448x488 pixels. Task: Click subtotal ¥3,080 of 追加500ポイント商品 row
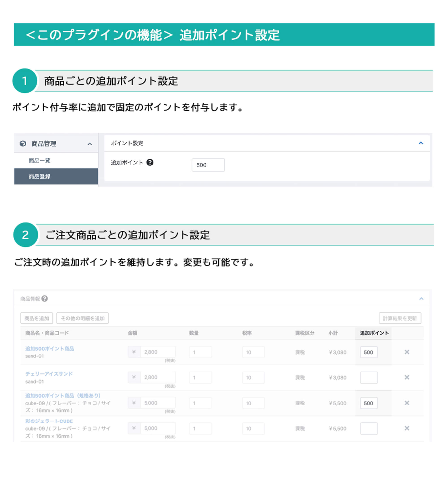[x=338, y=352]
